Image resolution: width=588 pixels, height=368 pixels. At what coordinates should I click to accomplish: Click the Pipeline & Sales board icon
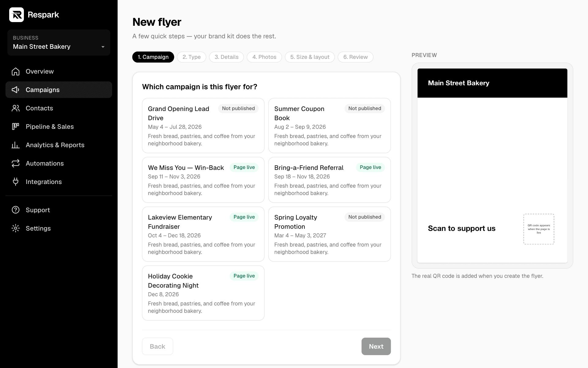[x=16, y=127]
